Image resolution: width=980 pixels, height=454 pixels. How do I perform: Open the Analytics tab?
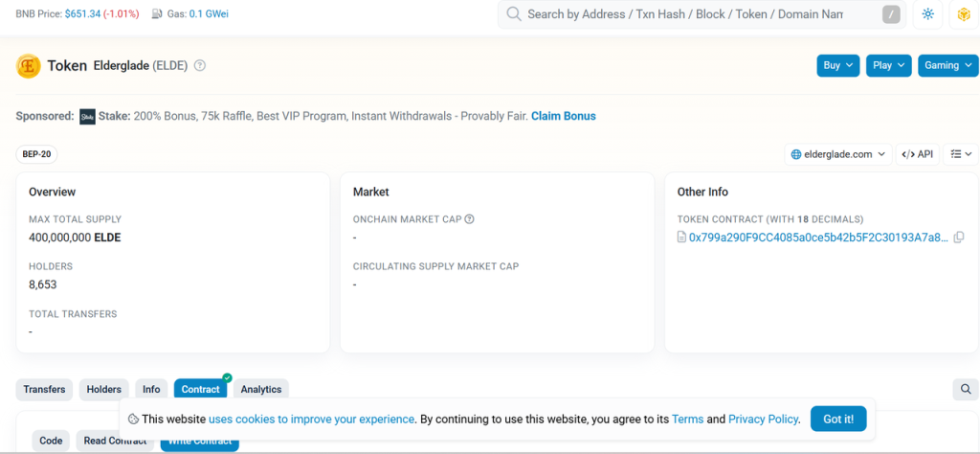[x=260, y=389]
